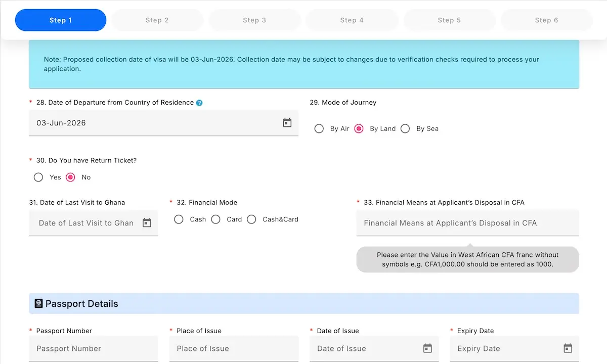Select By Air mode of journey

pyautogui.click(x=319, y=129)
